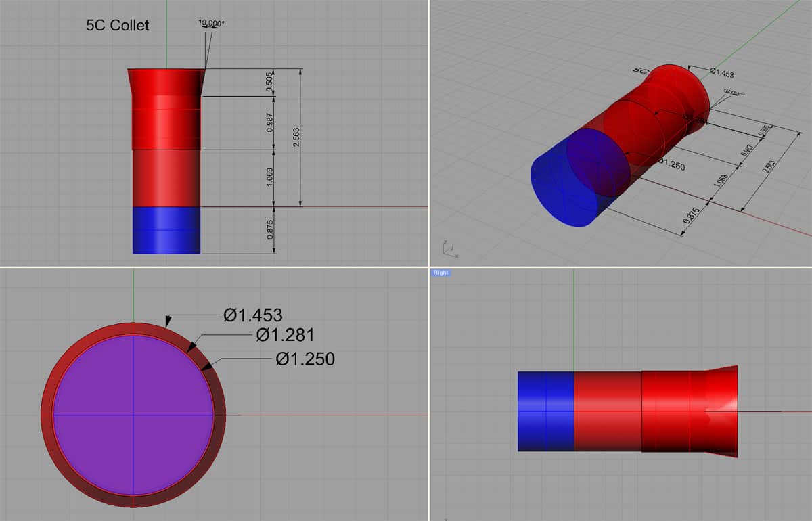The height and width of the screenshot is (521, 812).
Task: Click the arrowhead of the Ø1.250 leader
Action: pyautogui.click(x=208, y=366)
